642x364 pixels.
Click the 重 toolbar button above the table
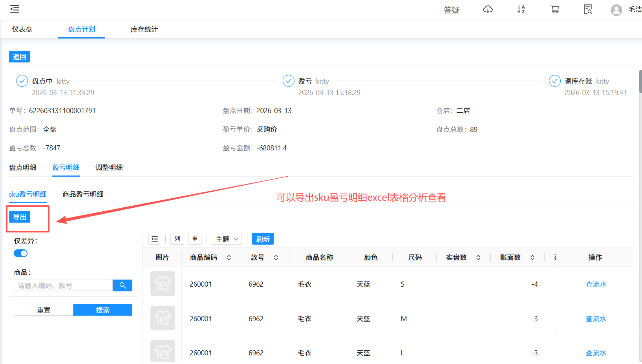(194, 238)
